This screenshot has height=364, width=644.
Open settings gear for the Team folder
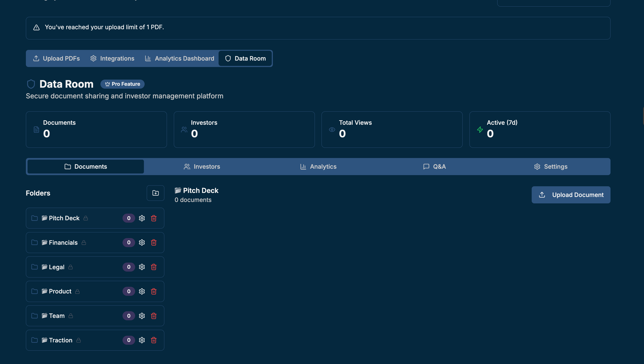[142, 316]
